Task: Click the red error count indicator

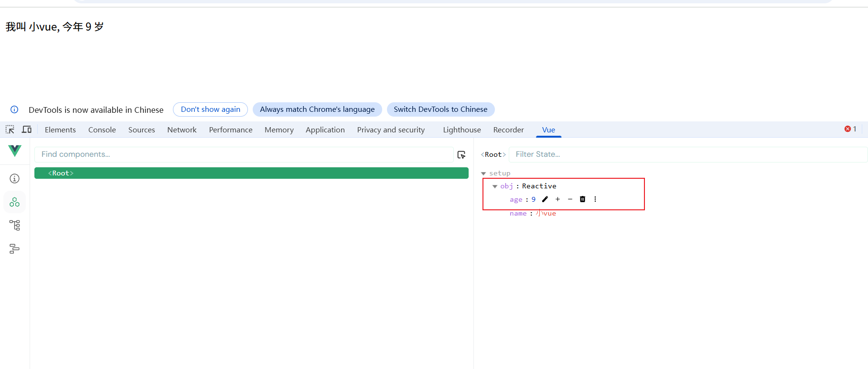Action: pos(850,129)
